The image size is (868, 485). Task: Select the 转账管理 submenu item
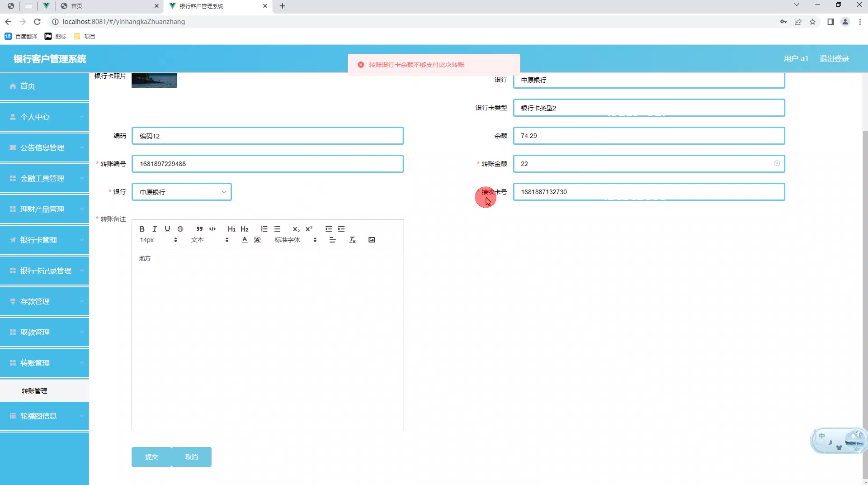point(44,391)
